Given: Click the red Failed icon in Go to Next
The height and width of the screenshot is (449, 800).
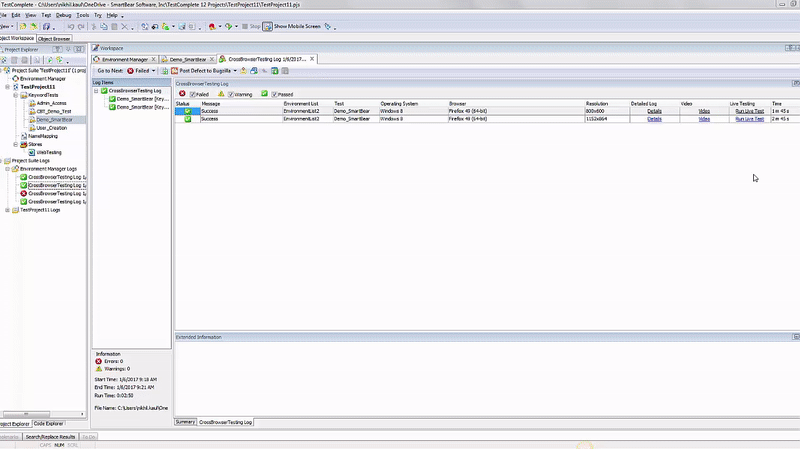Looking at the screenshot, I should [131, 71].
